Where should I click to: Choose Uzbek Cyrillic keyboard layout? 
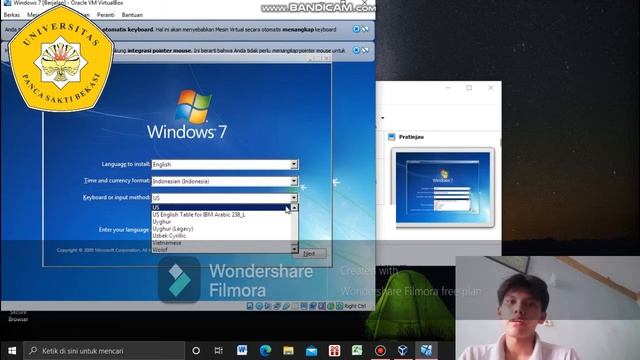(221, 236)
